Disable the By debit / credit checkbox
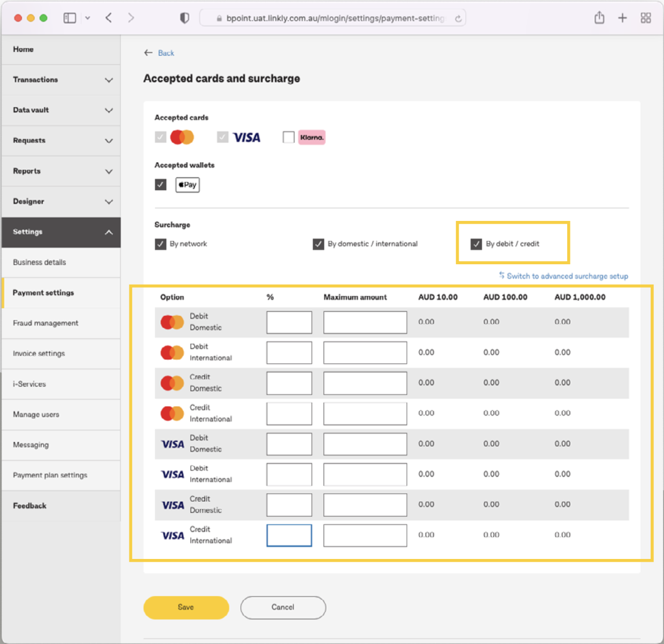Image resolution: width=664 pixels, height=644 pixels. point(476,244)
